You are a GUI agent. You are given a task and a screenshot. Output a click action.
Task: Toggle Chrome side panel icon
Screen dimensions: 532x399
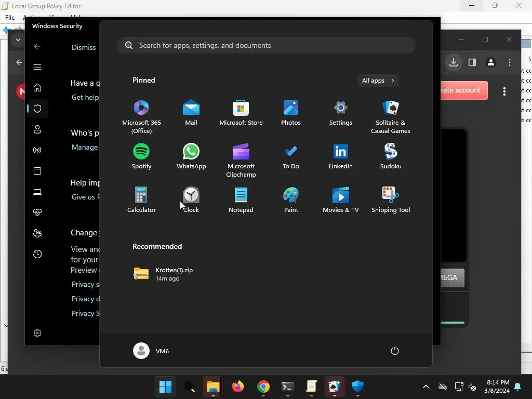(472, 62)
